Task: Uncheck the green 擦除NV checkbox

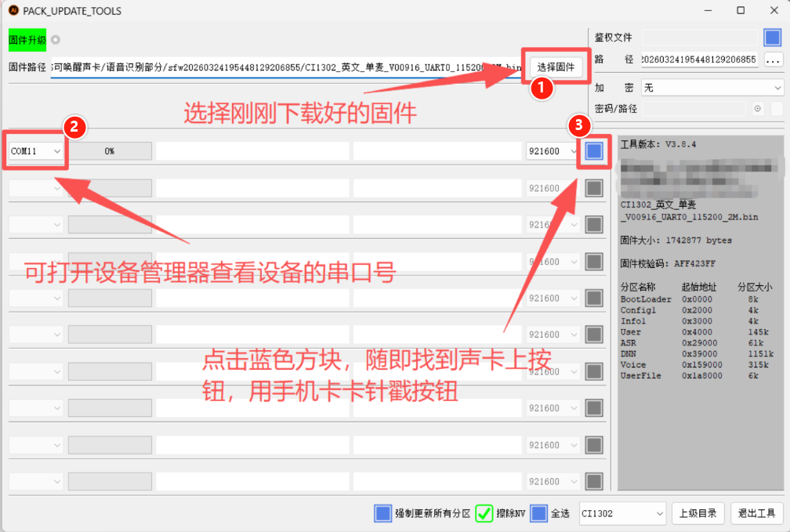Action: pyautogui.click(x=484, y=513)
